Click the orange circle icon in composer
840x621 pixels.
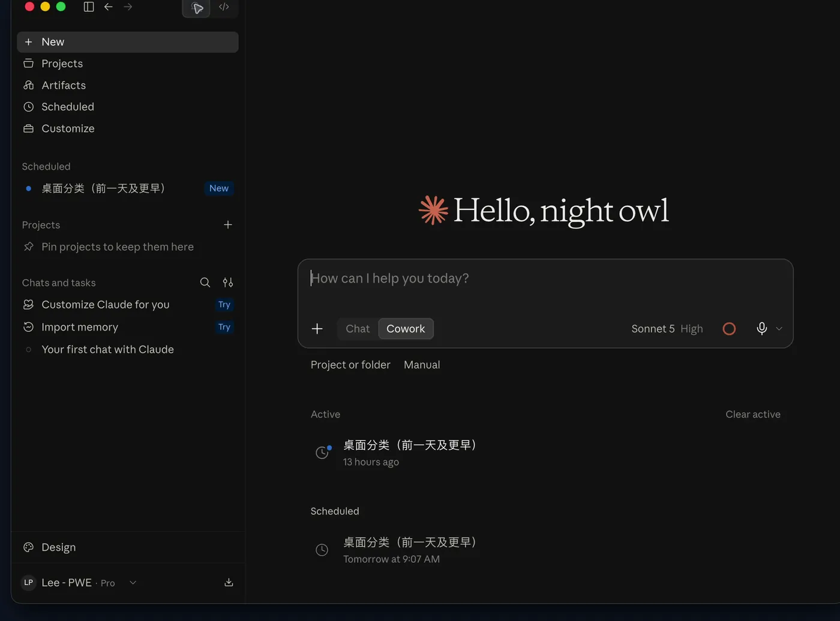pos(729,329)
